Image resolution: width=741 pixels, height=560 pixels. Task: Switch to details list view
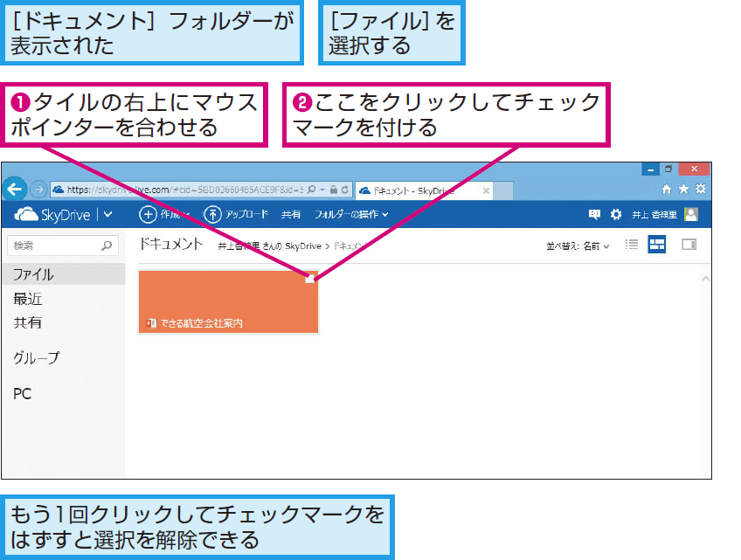point(632,245)
